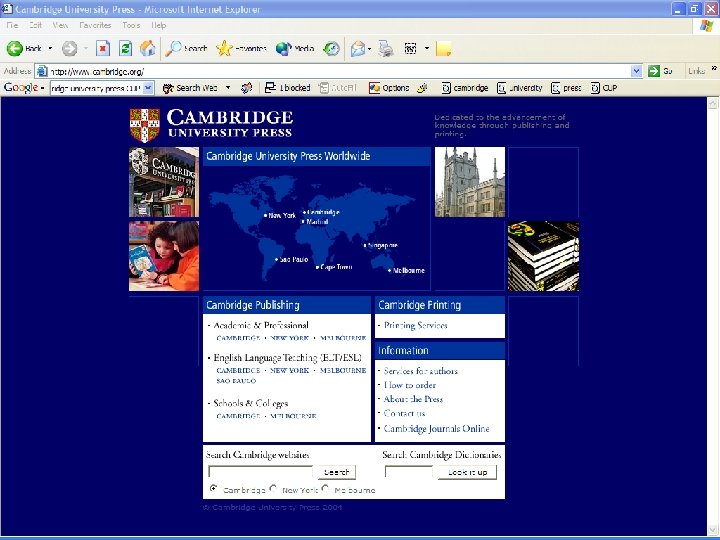
Task: Open Google toolbar Options
Action: click(388, 88)
